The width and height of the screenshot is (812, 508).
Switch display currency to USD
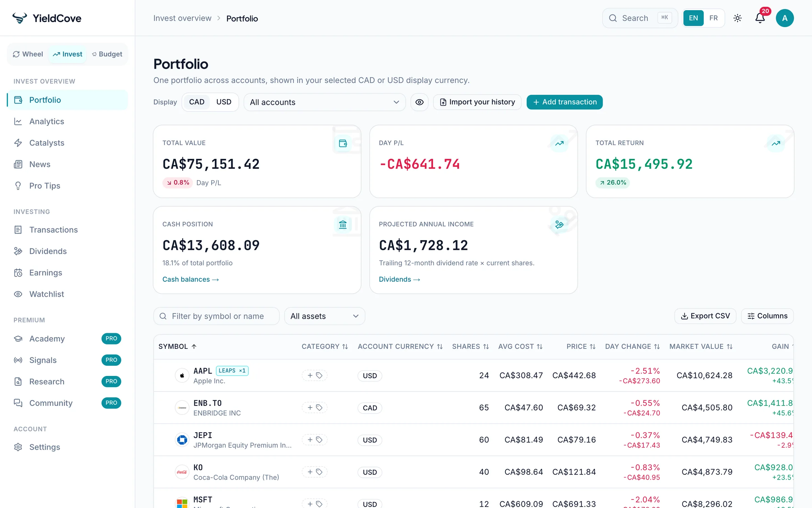[x=224, y=102]
